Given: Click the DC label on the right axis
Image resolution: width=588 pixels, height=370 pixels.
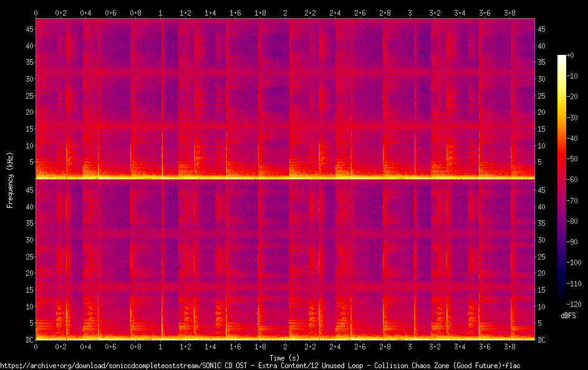Looking at the screenshot, I should click(x=542, y=340).
